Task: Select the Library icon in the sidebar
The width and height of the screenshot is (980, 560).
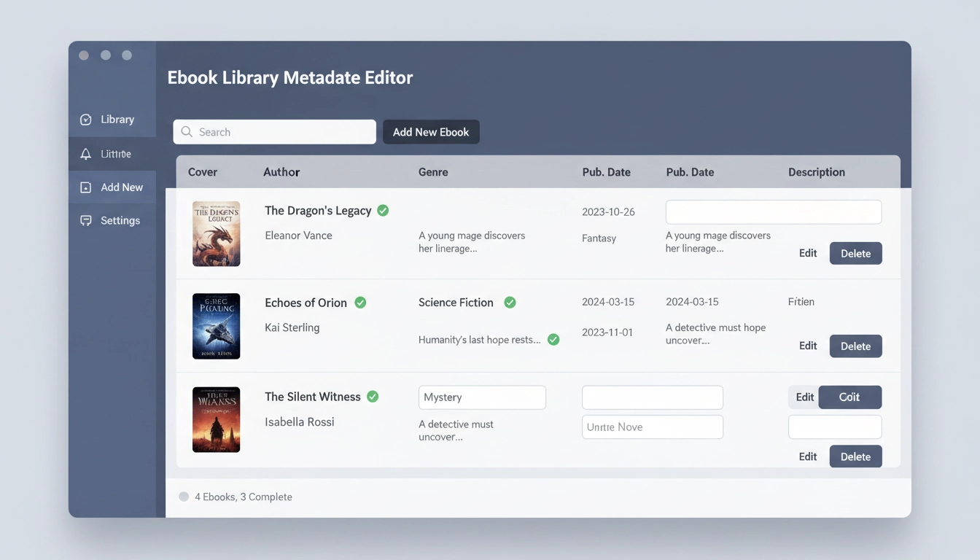Action: [x=85, y=119]
